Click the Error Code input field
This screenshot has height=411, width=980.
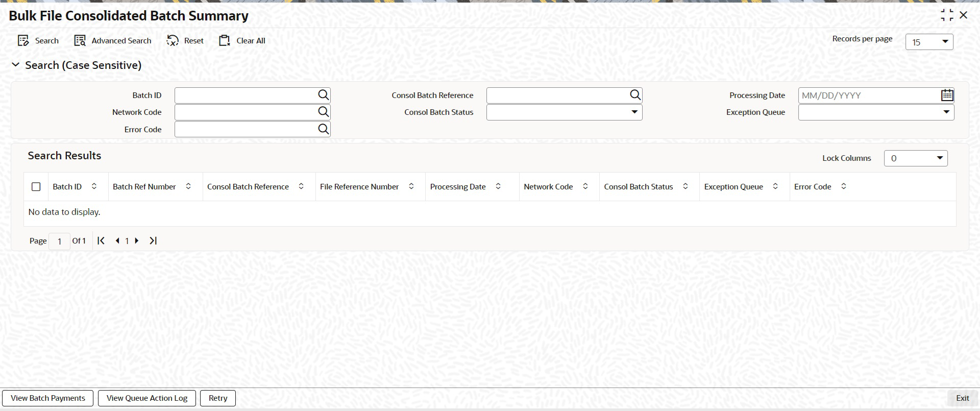246,129
